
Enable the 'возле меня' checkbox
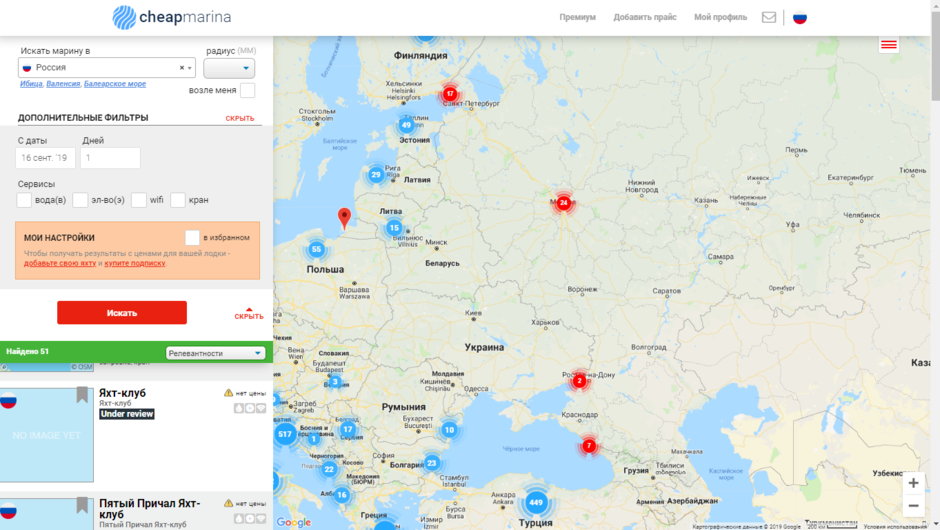pos(247,91)
